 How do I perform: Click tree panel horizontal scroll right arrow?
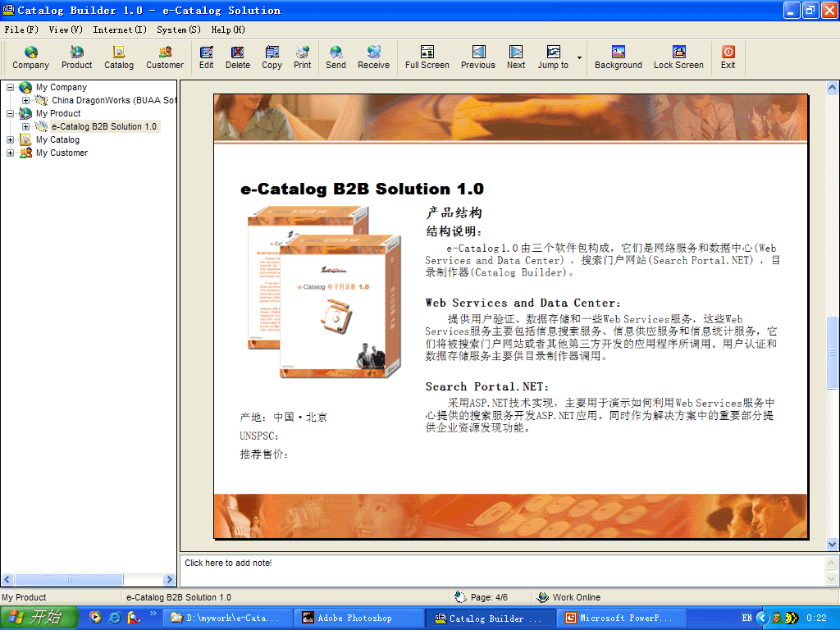(169, 579)
